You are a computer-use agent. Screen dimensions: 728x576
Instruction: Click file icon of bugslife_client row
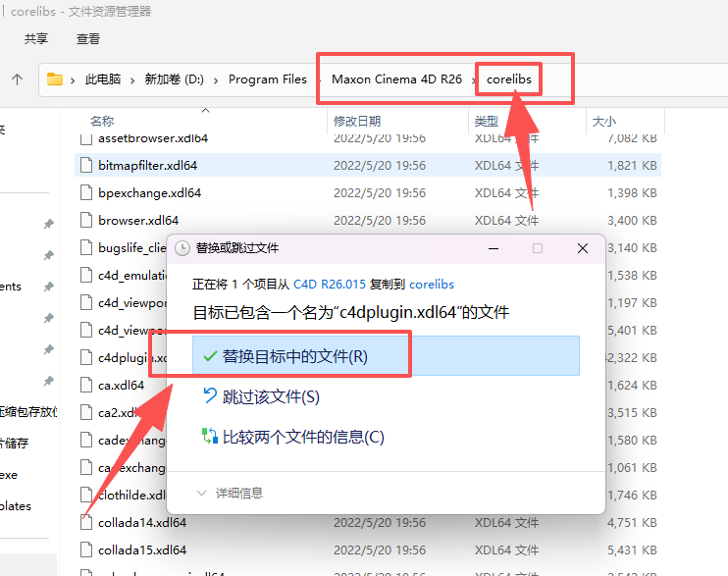(86, 247)
